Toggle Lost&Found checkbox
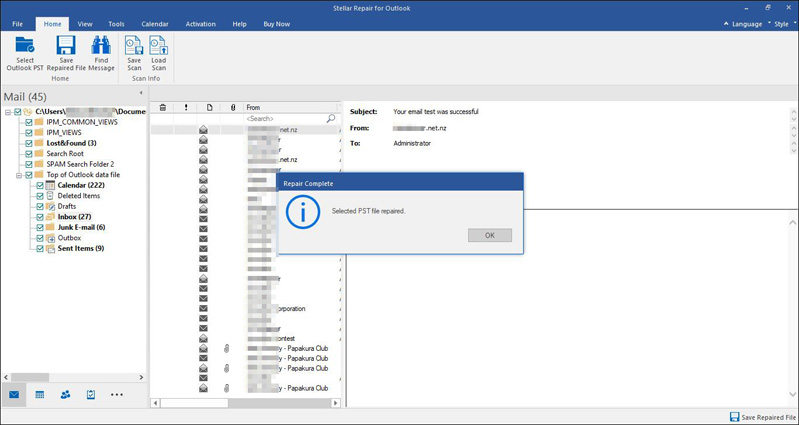Viewport: 799px width, 425px height. click(x=29, y=143)
